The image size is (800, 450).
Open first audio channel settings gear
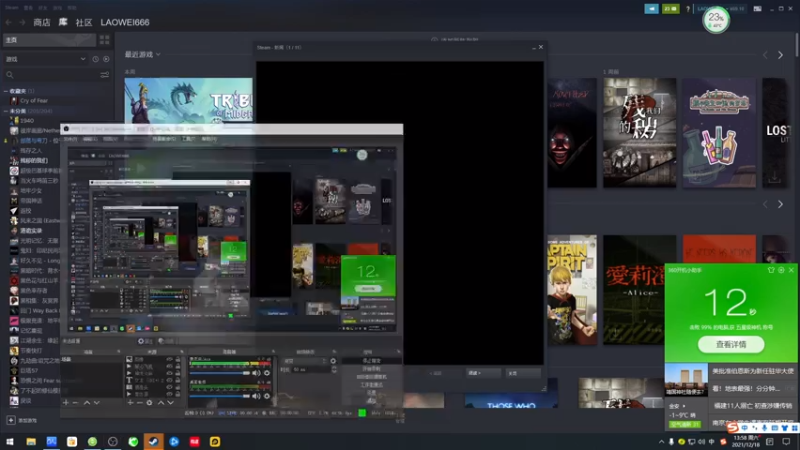[x=267, y=373]
